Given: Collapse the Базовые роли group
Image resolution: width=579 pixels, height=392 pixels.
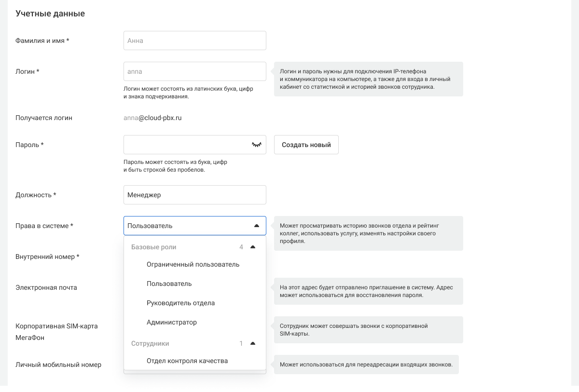Looking at the screenshot, I should [x=252, y=247].
